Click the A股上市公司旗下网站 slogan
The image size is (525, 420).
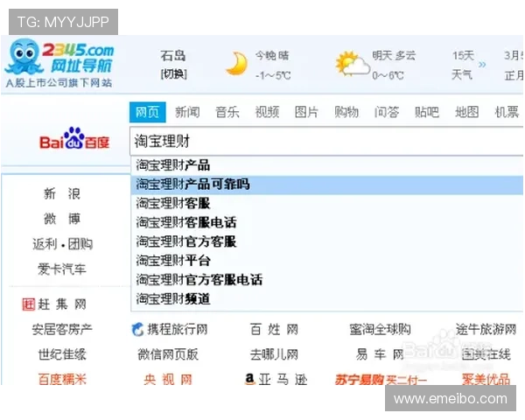pos(59,83)
